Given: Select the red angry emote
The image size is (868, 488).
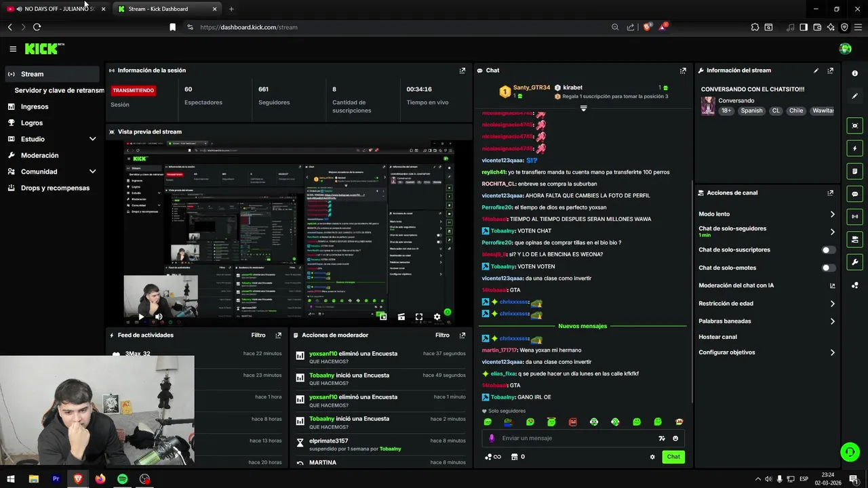Looking at the screenshot, I should tap(572, 422).
